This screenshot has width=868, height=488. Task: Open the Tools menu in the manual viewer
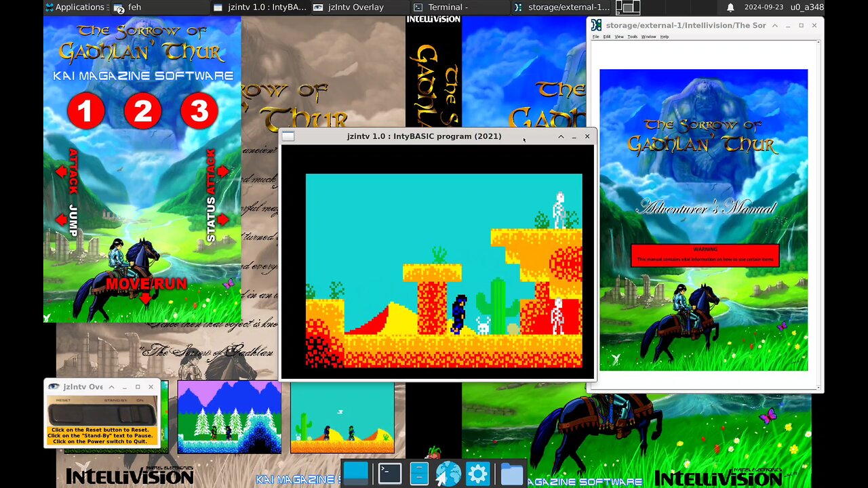tap(632, 37)
